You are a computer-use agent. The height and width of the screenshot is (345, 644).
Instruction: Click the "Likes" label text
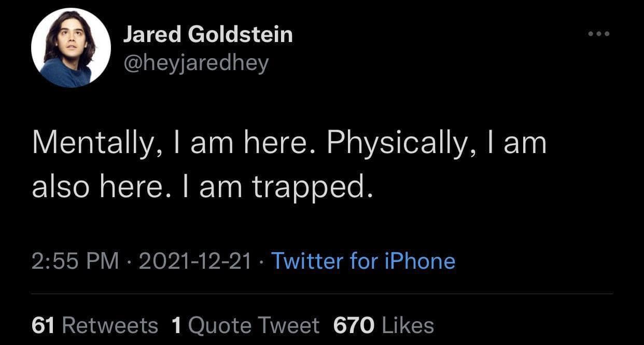coord(408,325)
